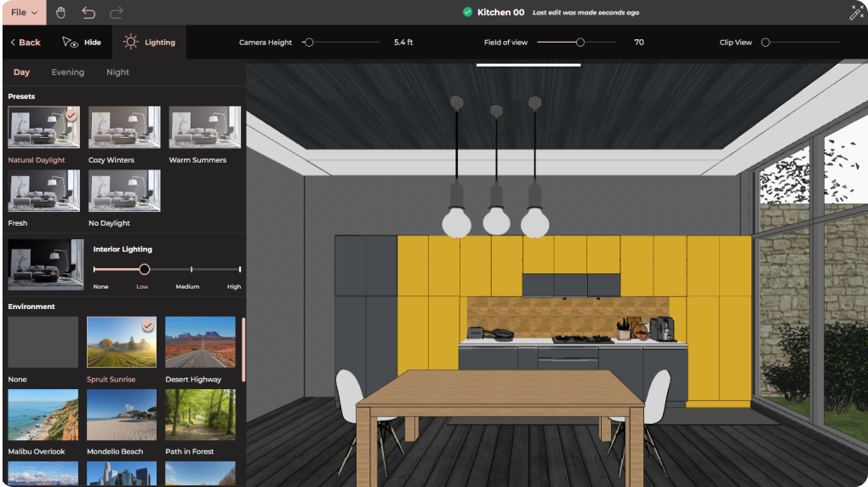Toggle the Hide visibility eye icon
The image size is (868, 487).
(70, 43)
